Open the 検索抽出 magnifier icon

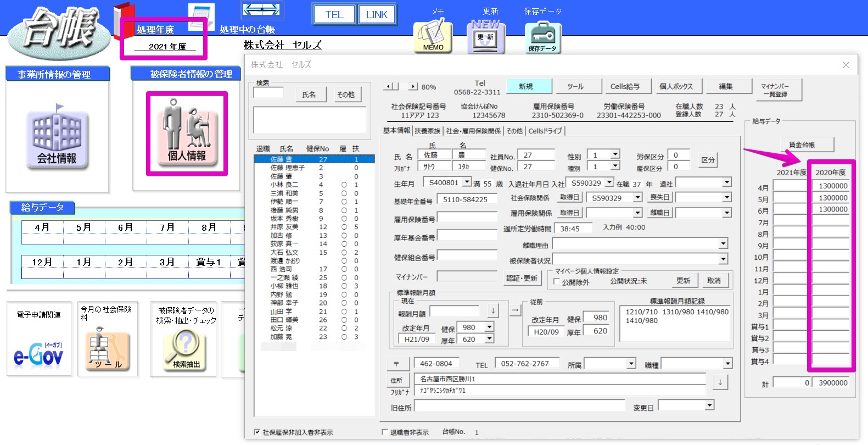pos(186,351)
